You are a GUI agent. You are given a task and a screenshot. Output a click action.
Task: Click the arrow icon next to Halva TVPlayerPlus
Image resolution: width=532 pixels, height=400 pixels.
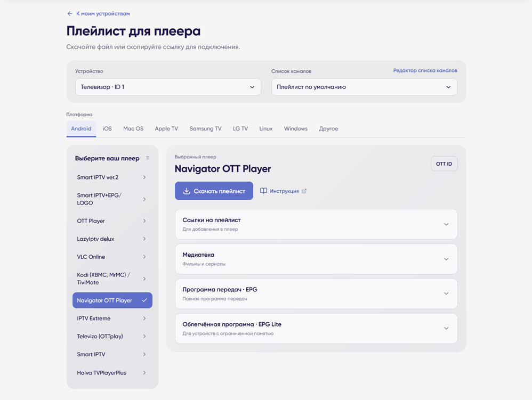[144, 372]
